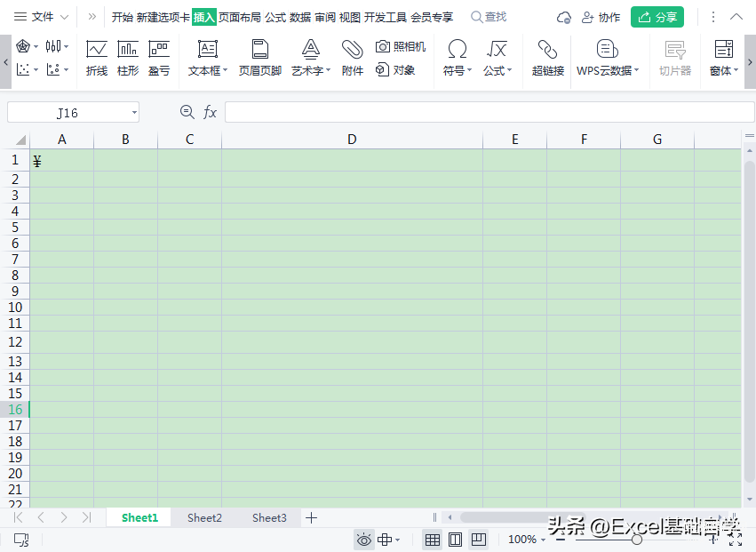Click the 查找 search box

click(x=489, y=17)
